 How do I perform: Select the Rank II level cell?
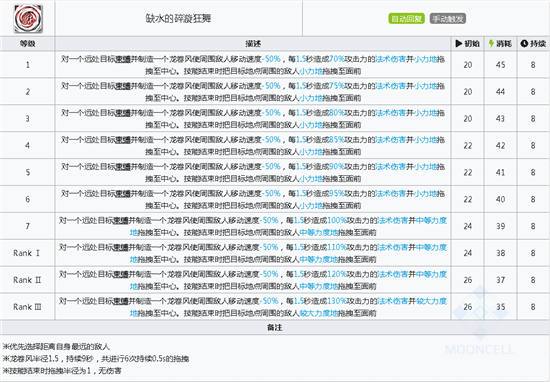27,280
